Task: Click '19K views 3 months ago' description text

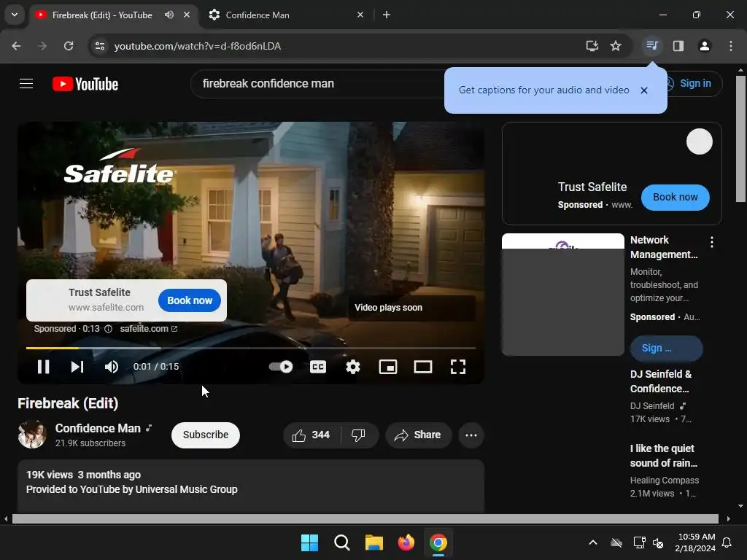Action: tap(83, 475)
